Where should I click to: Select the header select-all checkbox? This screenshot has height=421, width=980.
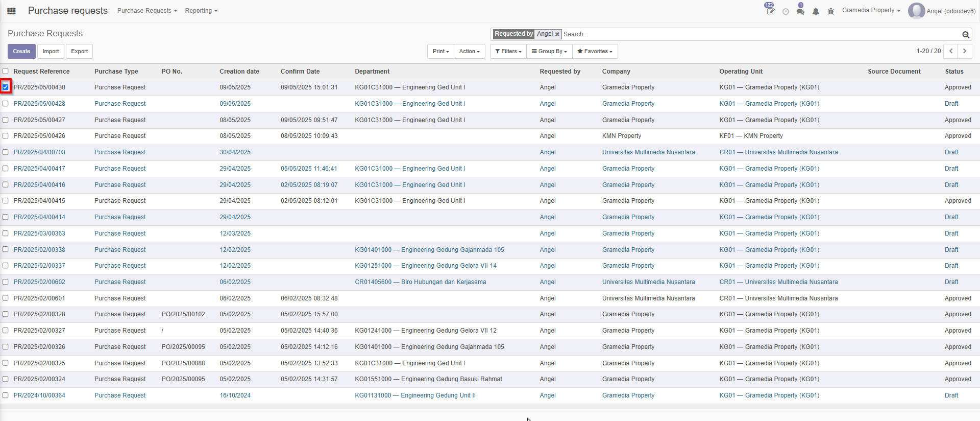6,72
